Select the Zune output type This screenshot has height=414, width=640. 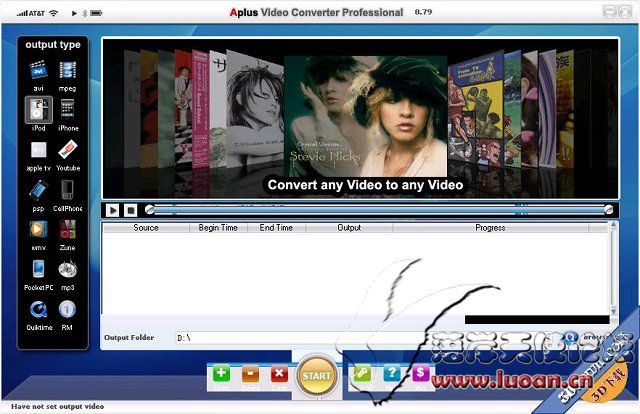tap(67, 229)
